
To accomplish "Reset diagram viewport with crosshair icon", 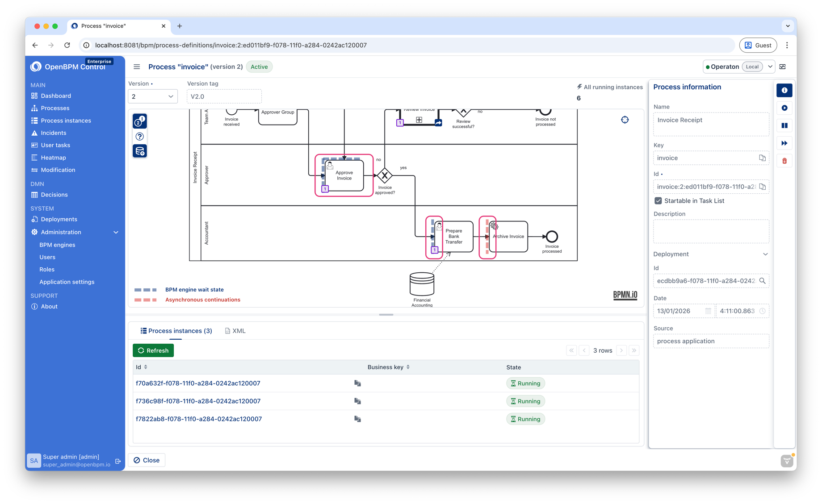I will [x=625, y=120].
